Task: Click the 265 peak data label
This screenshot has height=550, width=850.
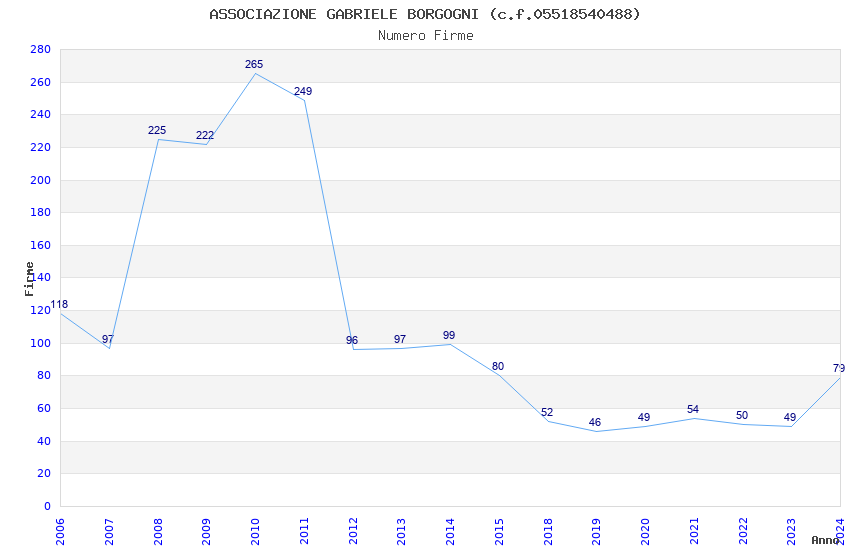Action: (x=254, y=64)
